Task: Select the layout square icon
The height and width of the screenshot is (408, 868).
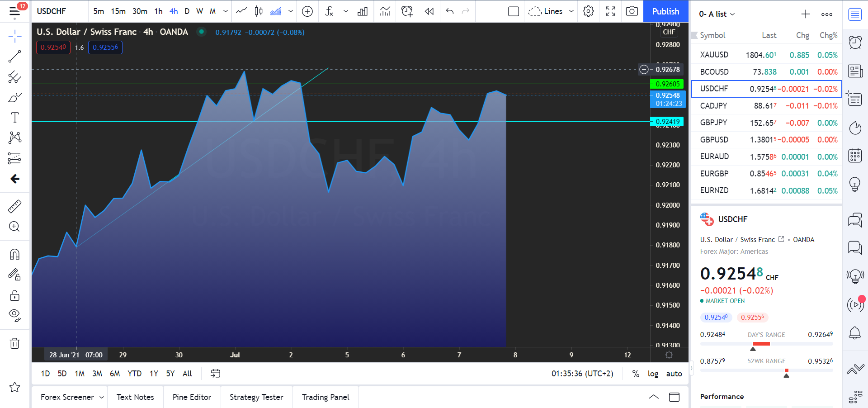Action: 514,11
